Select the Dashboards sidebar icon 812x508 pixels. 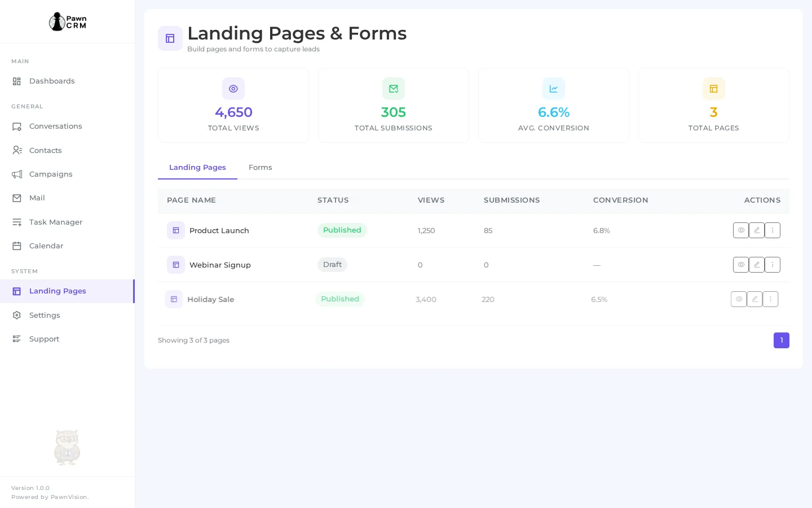pos(17,81)
